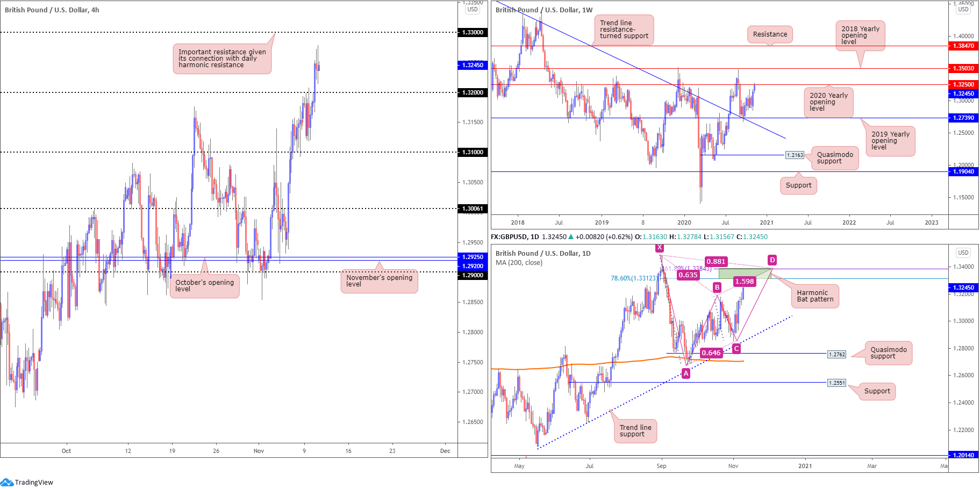Click the USD currency button on 4h chart
Image resolution: width=980 pixels, height=489 pixels.
[x=472, y=9]
